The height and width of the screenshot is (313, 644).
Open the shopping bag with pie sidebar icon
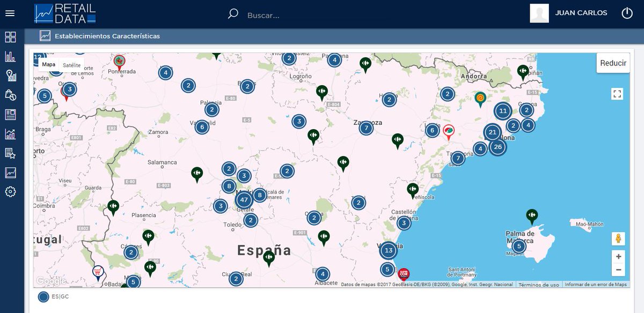pyautogui.click(x=10, y=95)
